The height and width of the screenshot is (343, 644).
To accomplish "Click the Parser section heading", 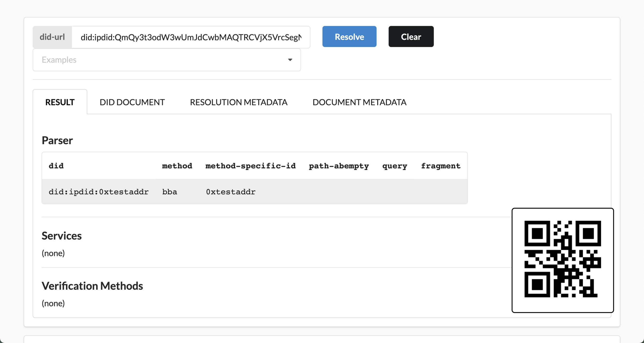I will click(57, 140).
